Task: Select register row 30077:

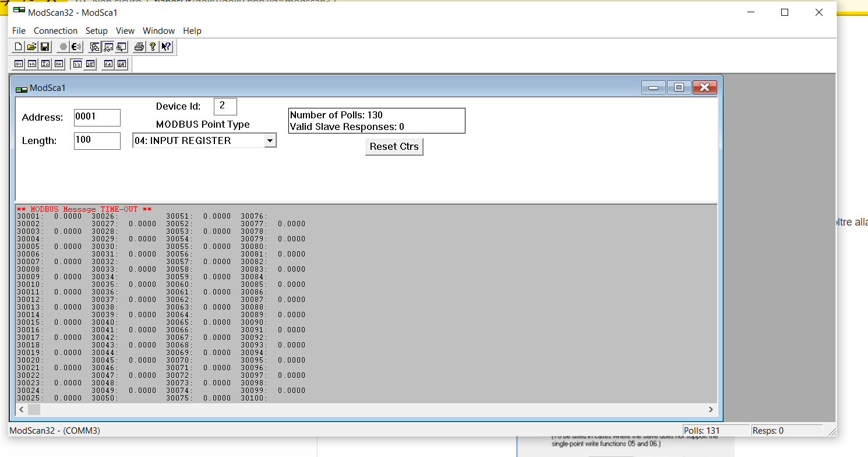Action: coord(273,224)
